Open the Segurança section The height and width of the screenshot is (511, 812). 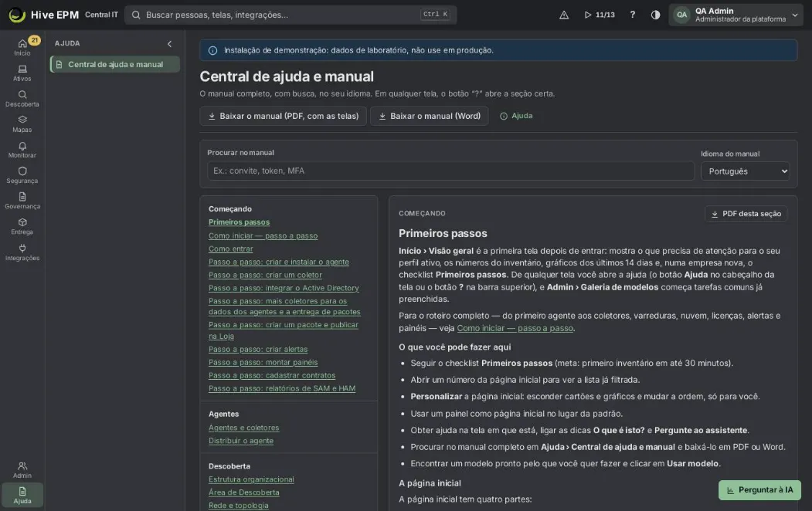click(22, 175)
